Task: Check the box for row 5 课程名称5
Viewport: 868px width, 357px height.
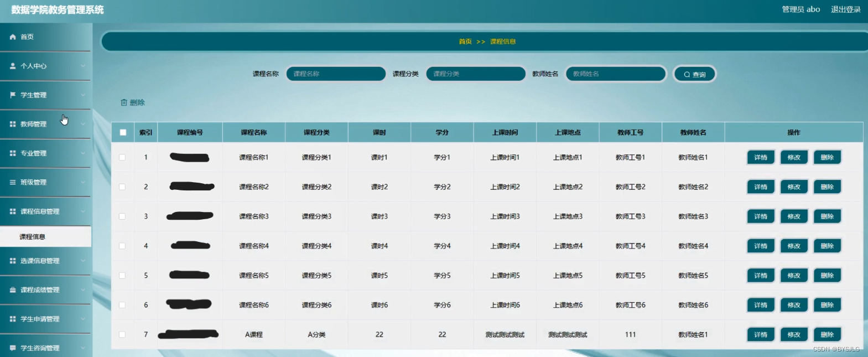Action: (122, 276)
